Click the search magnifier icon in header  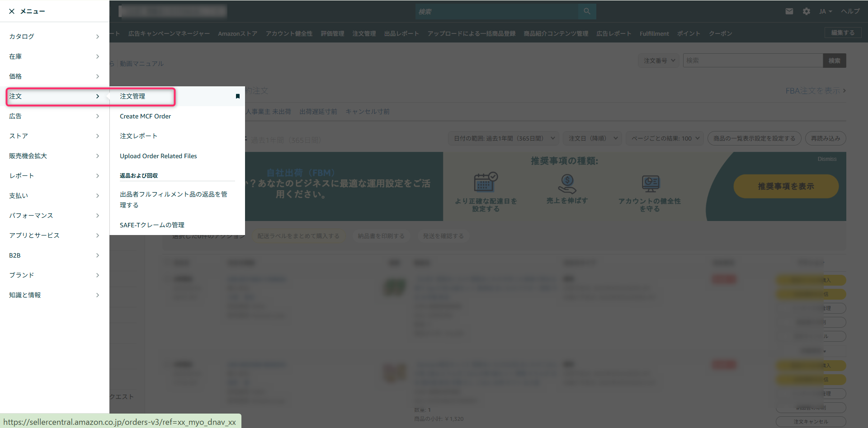point(587,11)
